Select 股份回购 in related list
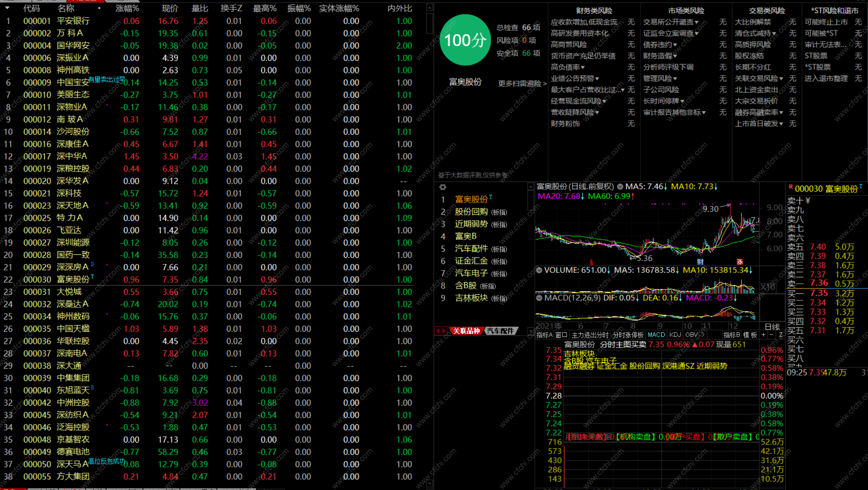Screen dimensions: 868x490 pos(471,212)
